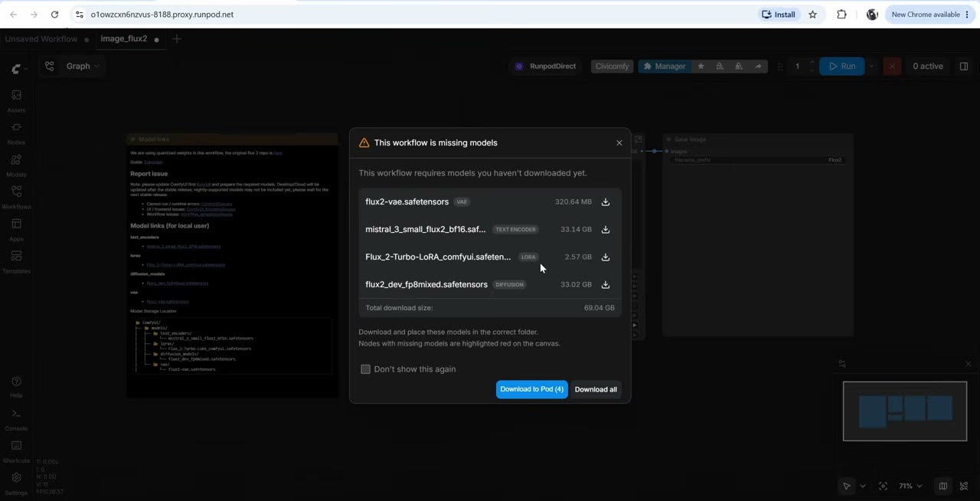This screenshot has width=980, height=501.
Task: Click the RunpodDirect button
Action: click(545, 67)
